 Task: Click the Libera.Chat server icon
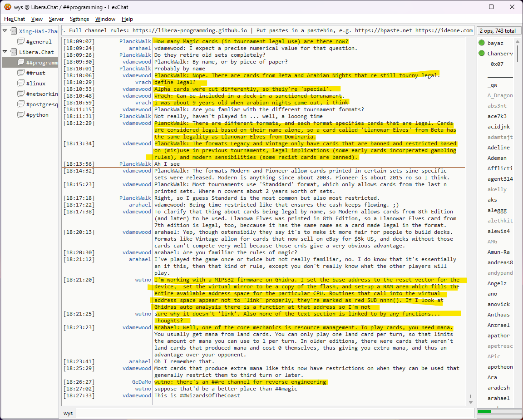(14, 52)
